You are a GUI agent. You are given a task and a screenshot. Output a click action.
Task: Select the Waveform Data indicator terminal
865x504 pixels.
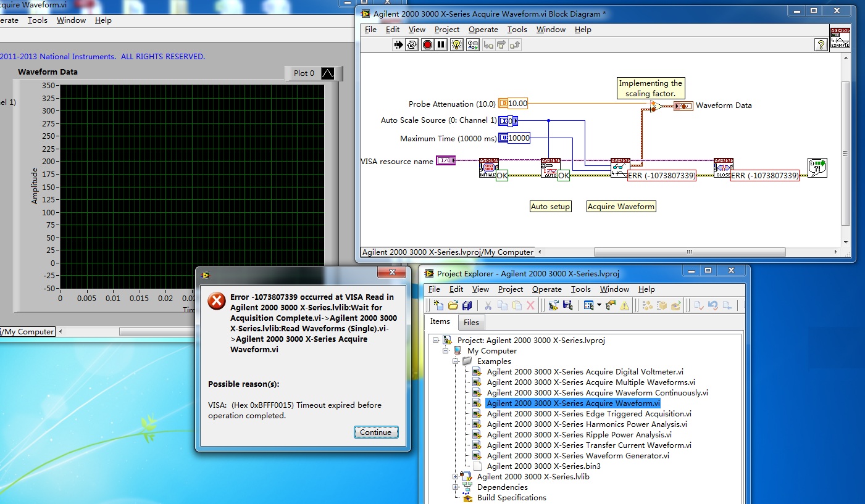pos(683,106)
